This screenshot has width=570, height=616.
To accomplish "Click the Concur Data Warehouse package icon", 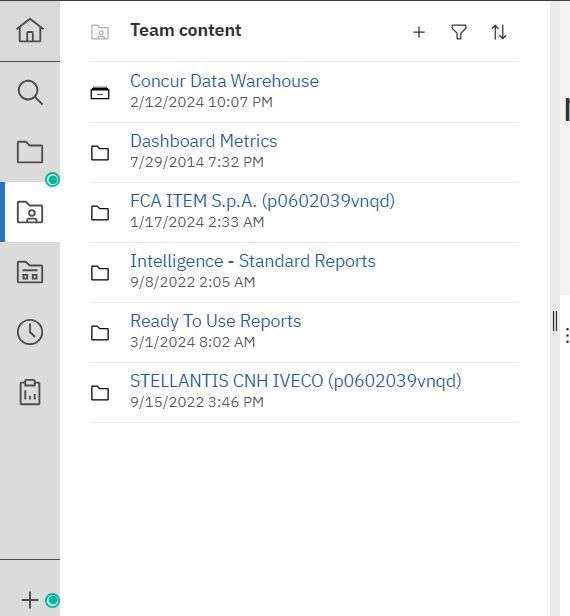I will 100,93.
